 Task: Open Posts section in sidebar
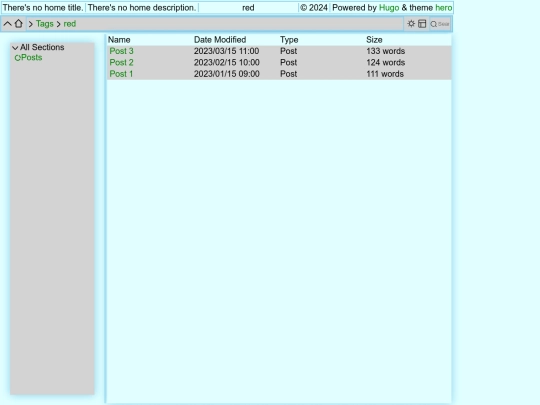(x=31, y=58)
